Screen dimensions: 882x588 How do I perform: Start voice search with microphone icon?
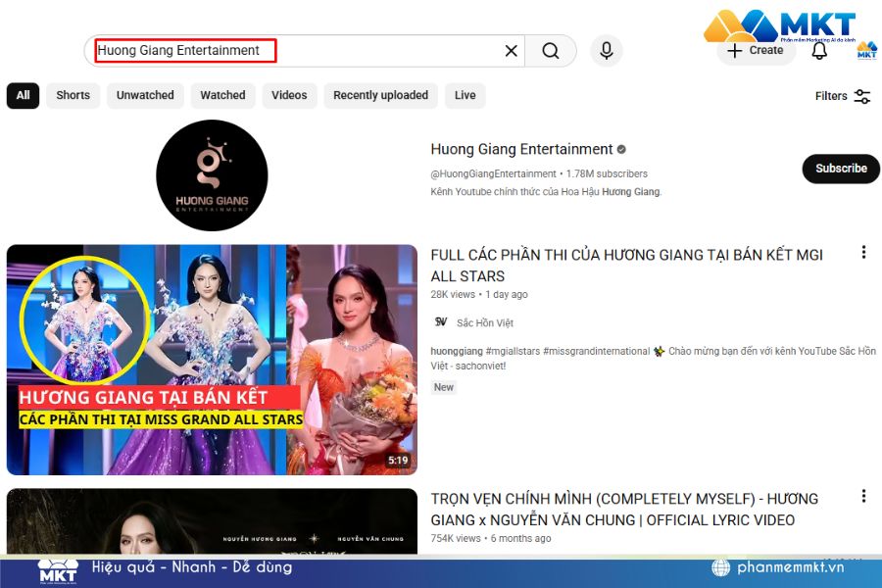[x=607, y=51]
